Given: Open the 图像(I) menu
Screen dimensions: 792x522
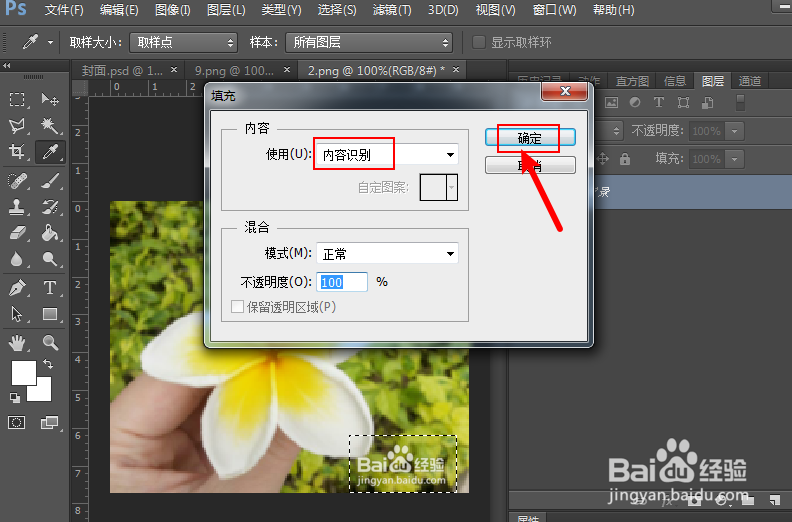Looking at the screenshot, I should coord(173,10).
